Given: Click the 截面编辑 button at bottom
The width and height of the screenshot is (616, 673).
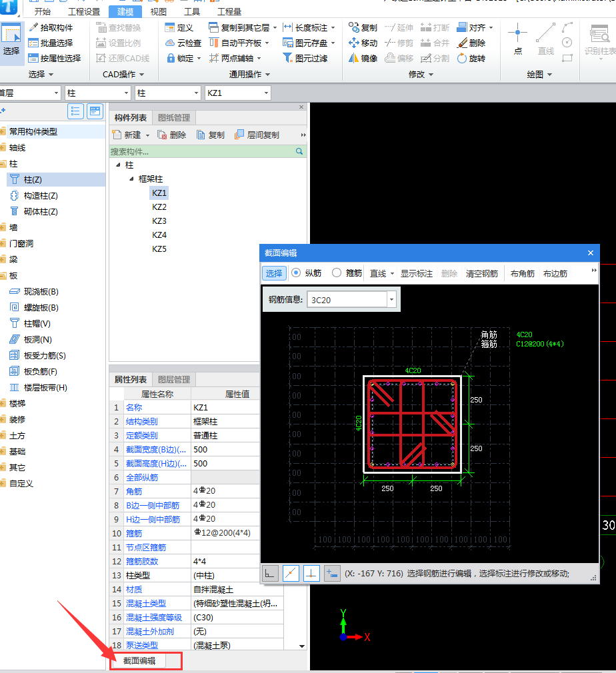Looking at the screenshot, I should pos(139,660).
